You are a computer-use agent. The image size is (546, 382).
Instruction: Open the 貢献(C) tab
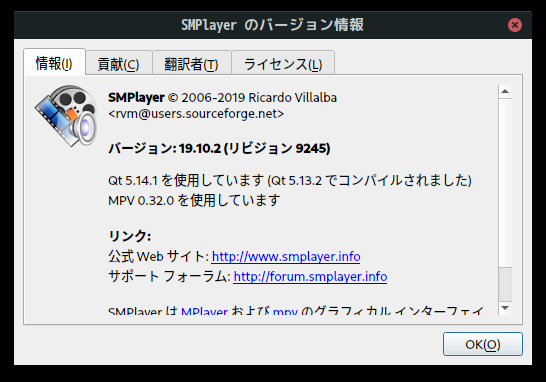119,63
